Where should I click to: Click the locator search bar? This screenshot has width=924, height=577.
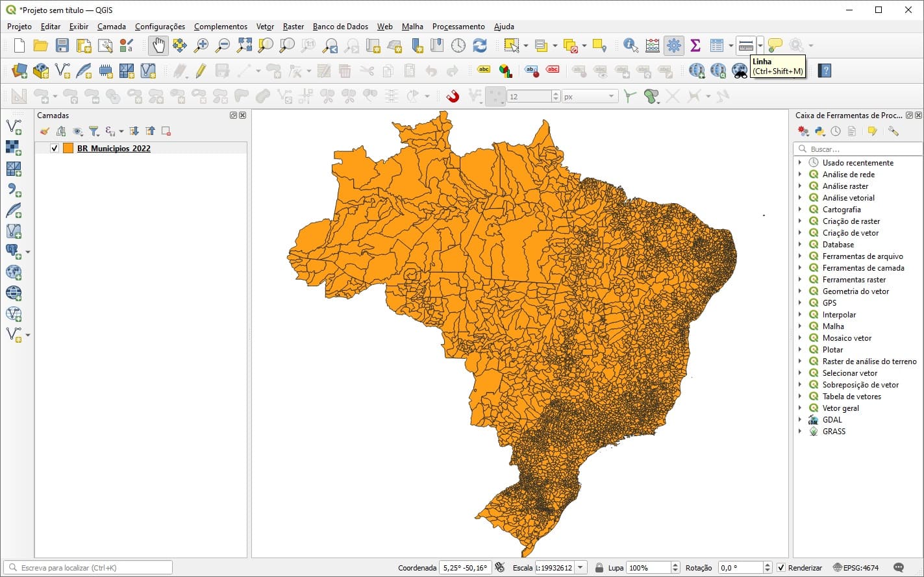[x=88, y=568]
